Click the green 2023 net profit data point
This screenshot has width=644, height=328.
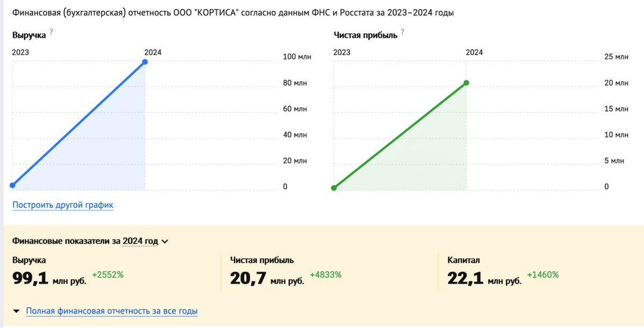tap(334, 188)
